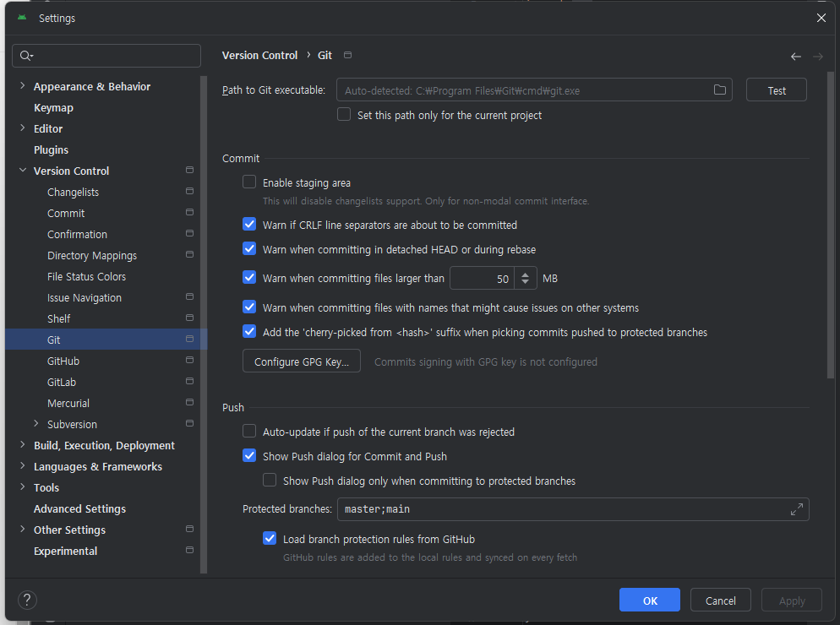This screenshot has height=625, width=840.
Task: Expand Appearance & Behavior section
Action: tap(23, 85)
